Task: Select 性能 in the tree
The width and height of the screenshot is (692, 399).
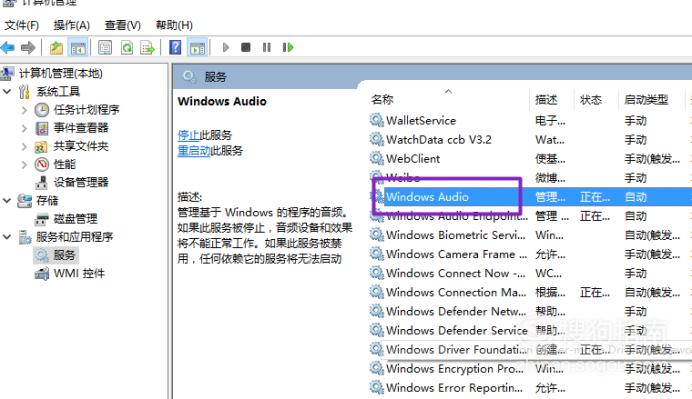Action: coord(64,164)
